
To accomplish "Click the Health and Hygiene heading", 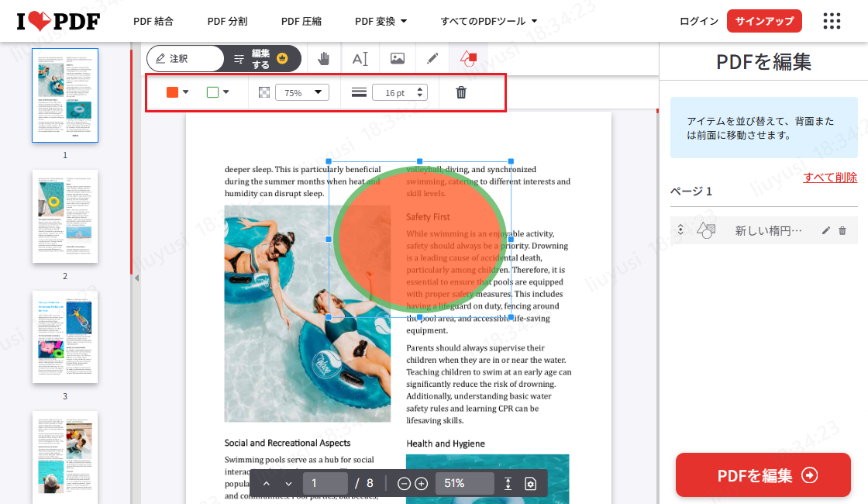I will 446,444.
